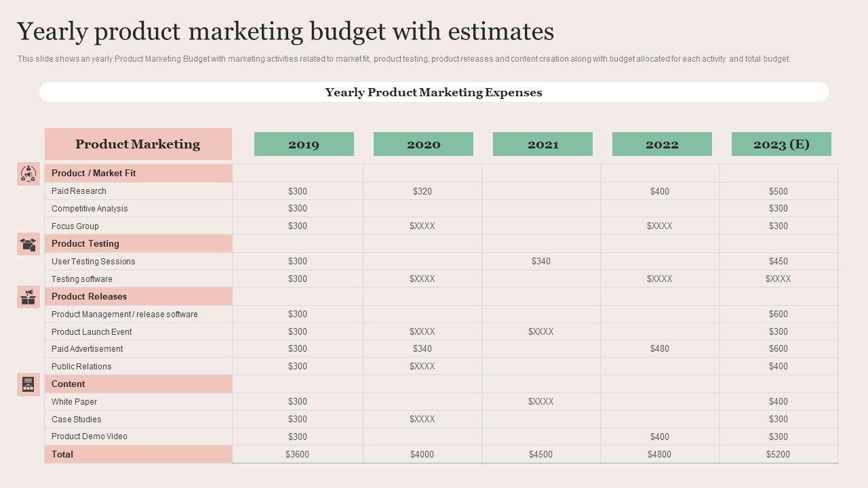Select the 2019 column header

304,144
